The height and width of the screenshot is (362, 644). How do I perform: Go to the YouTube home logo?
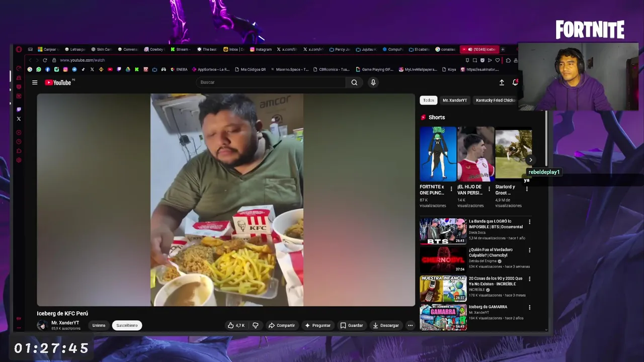(x=58, y=82)
